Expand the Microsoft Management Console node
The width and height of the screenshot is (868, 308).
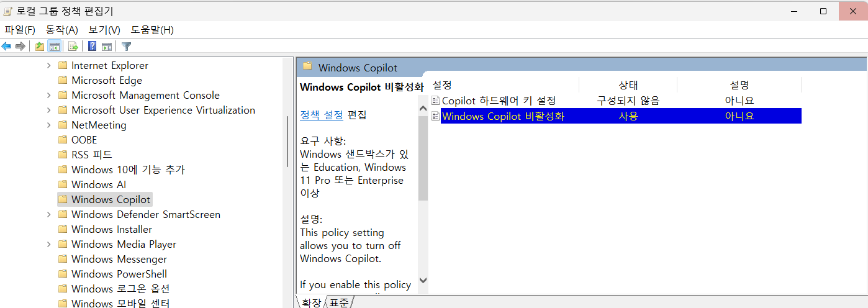(x=49, y=95)
